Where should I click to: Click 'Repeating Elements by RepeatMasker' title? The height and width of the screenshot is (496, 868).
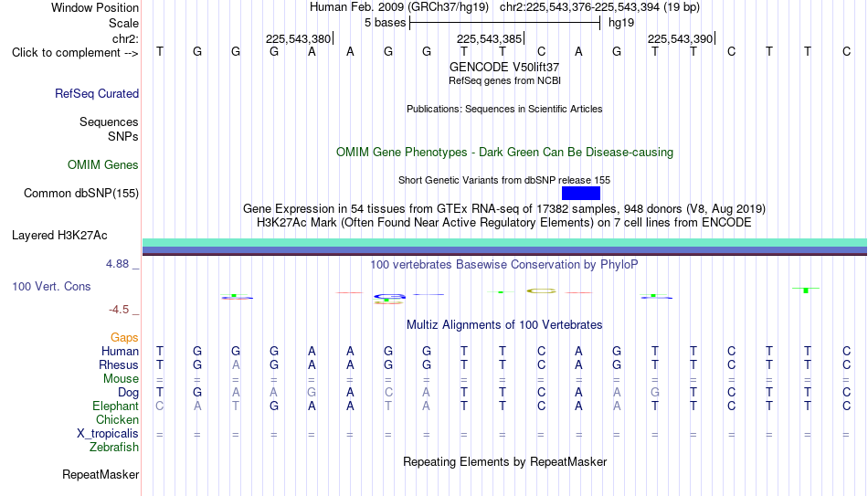(x=504, y=461)
